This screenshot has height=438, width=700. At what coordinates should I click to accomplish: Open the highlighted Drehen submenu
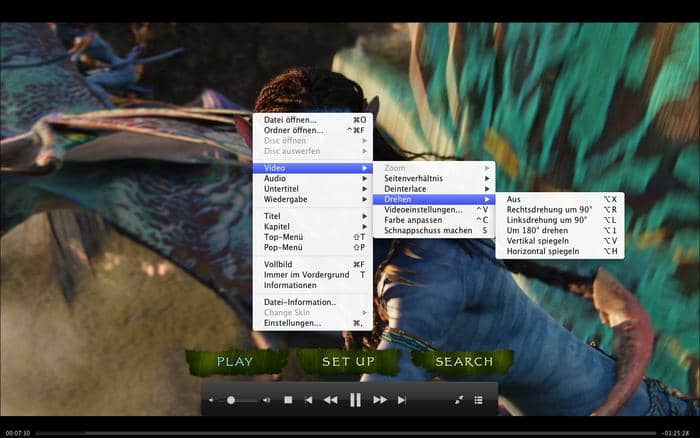tap(434, 199)
